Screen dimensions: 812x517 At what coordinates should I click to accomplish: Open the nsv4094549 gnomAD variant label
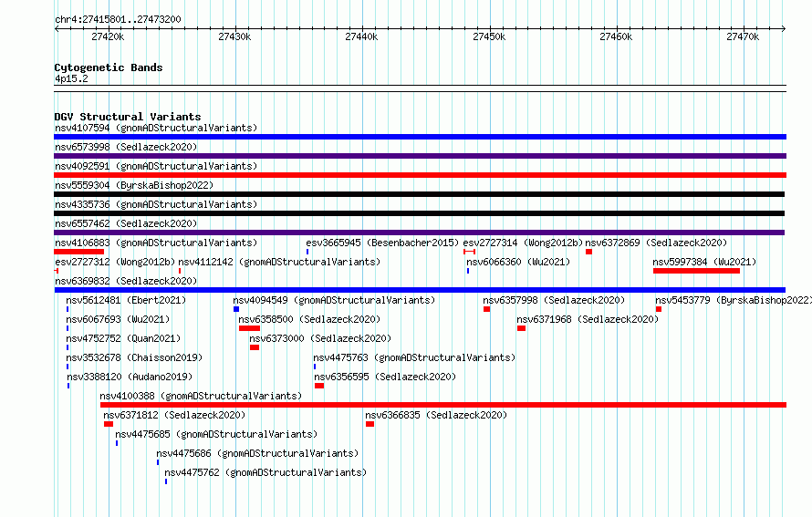pyautogui.click(x=334, y=300)
